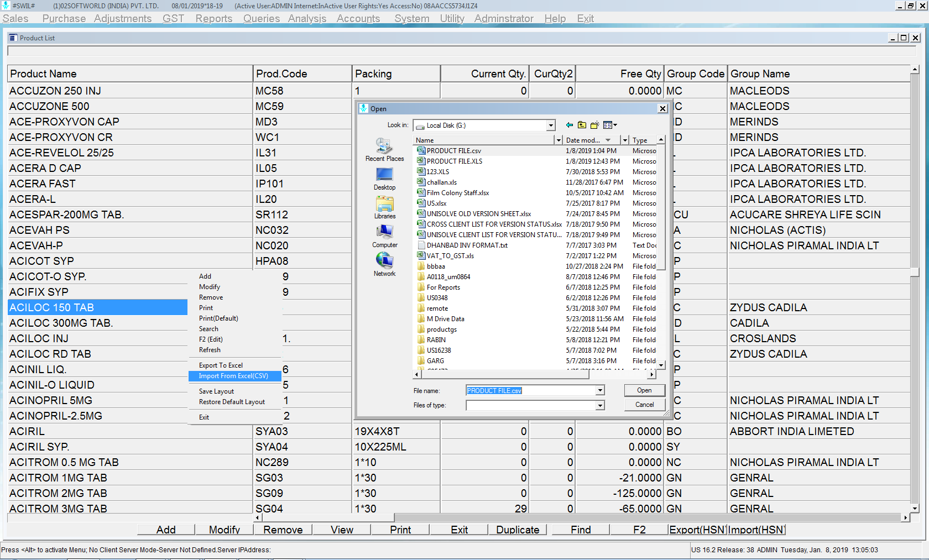This screenshot has height=560, width=929.
Task: Select the For Reports folder icon
Action: [421, 287]
